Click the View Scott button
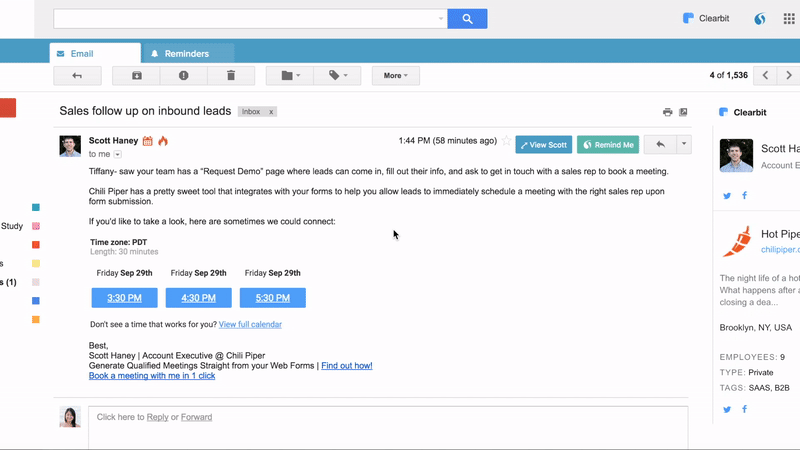The image size is (800, 450). click(543, 145)
